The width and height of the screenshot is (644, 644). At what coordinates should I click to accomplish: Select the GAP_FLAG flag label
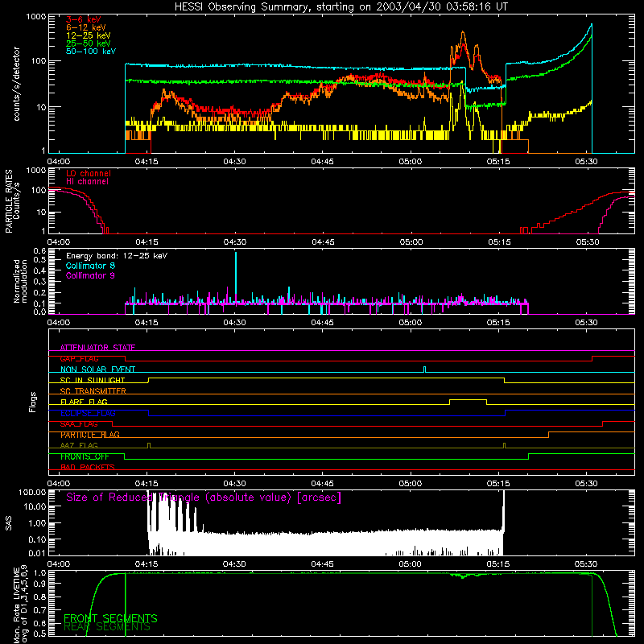pyautogui.click(x=79, y=358)
